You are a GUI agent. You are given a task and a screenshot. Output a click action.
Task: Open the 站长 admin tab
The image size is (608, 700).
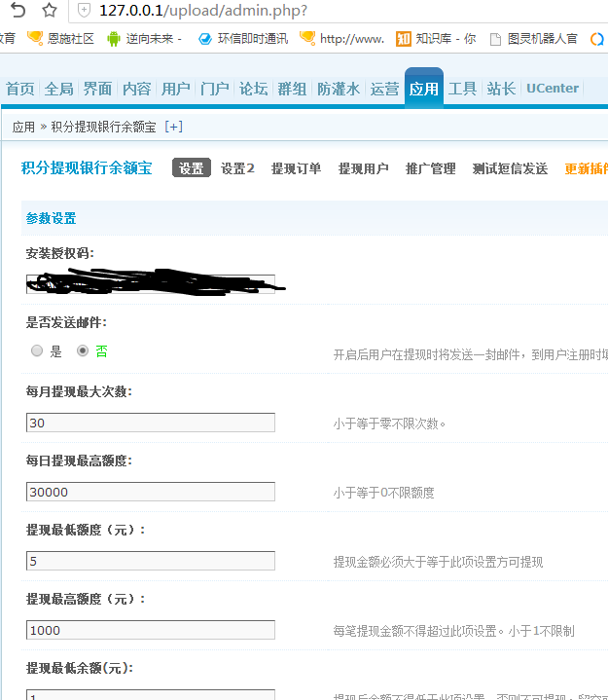501,89
